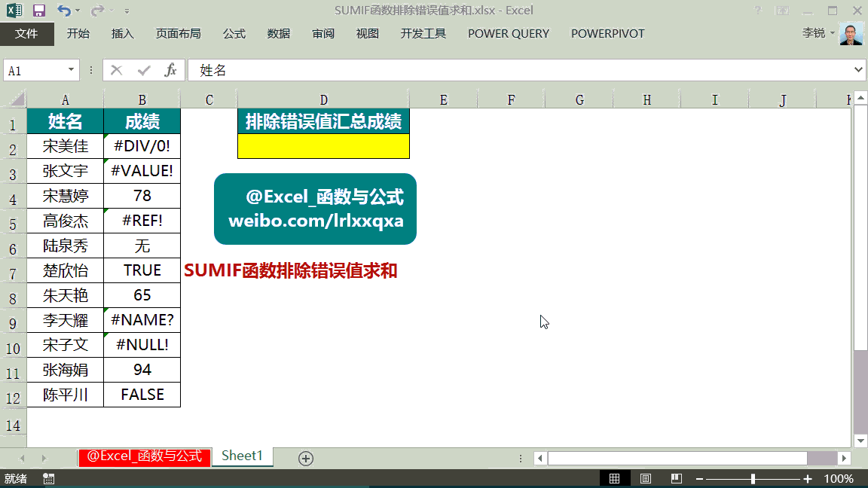
Task: Click the Normal view icon in status bar
Action: (x=616, y=477)
